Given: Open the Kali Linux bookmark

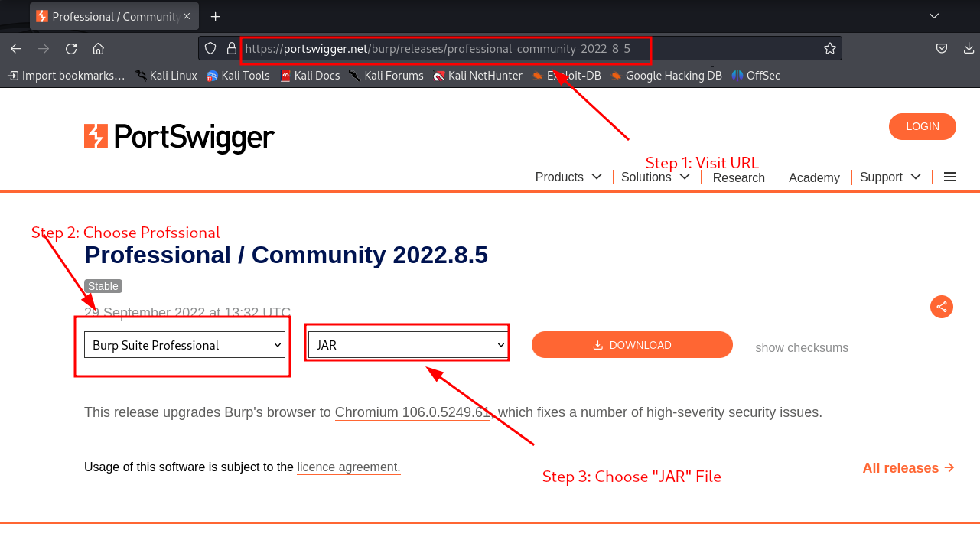Looking at the screenshot, I should pyautogui.click(x=166, y=76).
